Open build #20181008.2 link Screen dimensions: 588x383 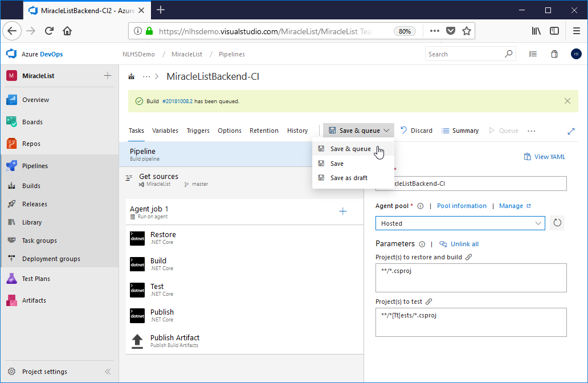(x=177, y=101)
